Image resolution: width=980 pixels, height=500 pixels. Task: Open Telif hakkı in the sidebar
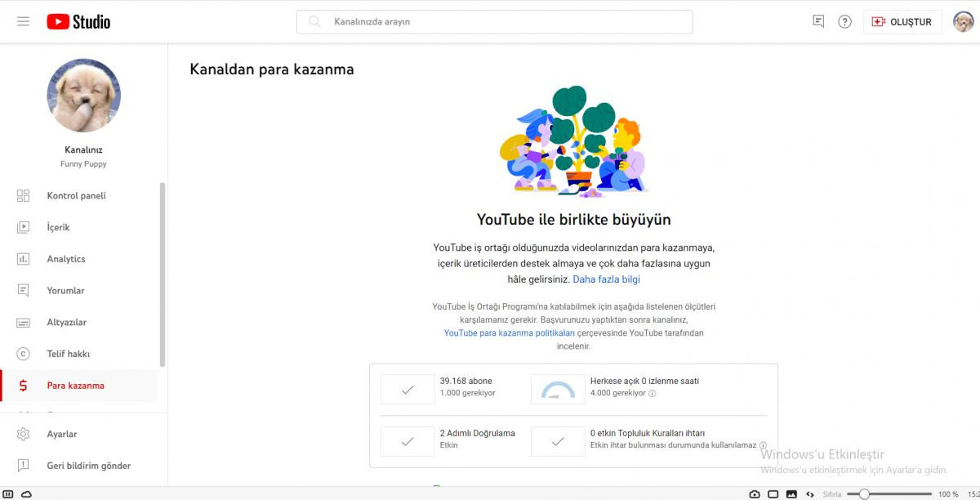(x=79, y=354)
